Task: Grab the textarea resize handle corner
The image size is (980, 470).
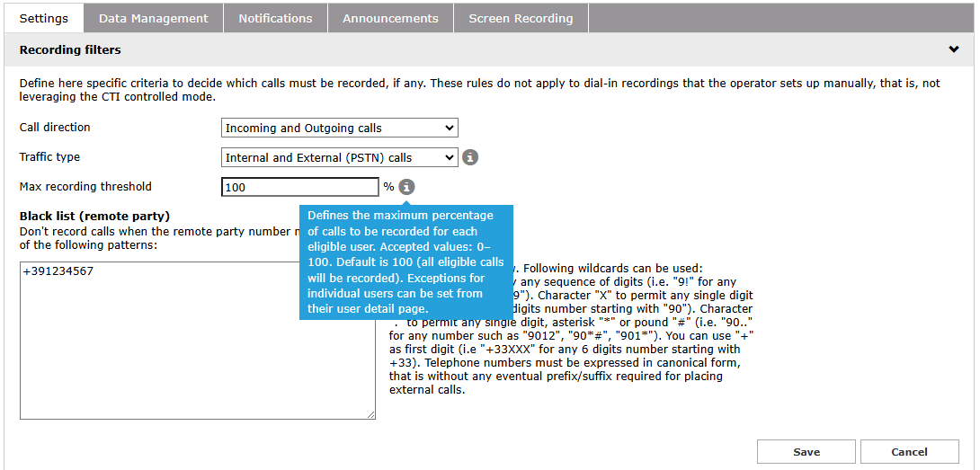Action: [371, 414]
